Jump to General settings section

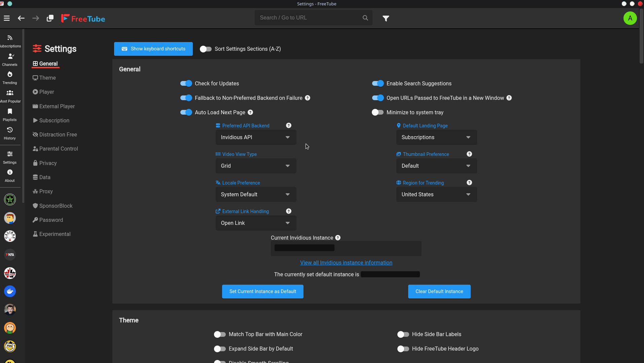[x=45, y=64]
